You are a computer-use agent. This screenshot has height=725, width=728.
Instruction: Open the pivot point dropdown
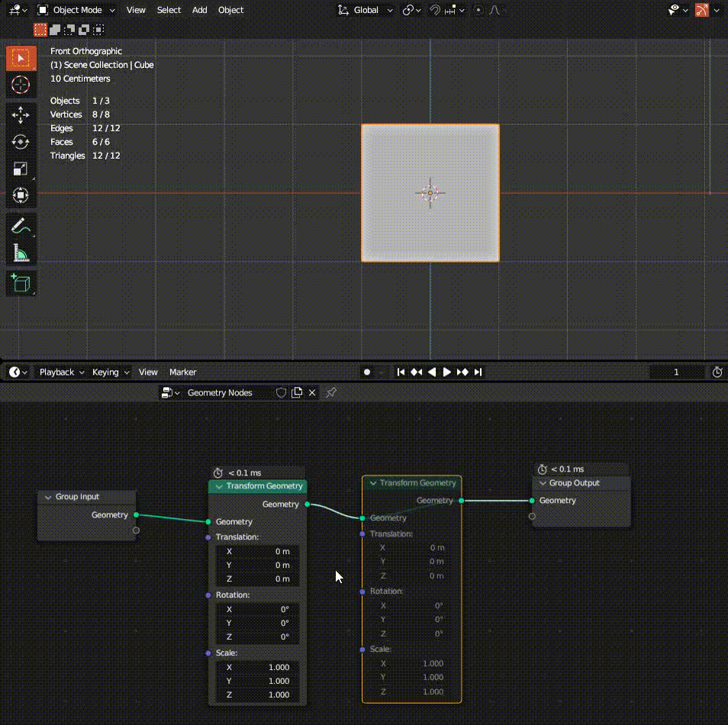411,10
